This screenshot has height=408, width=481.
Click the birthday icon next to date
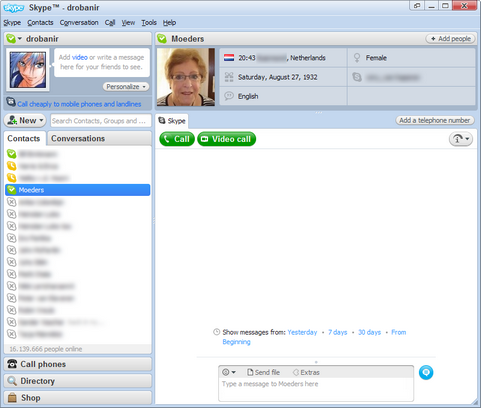(x=229, y=77)
